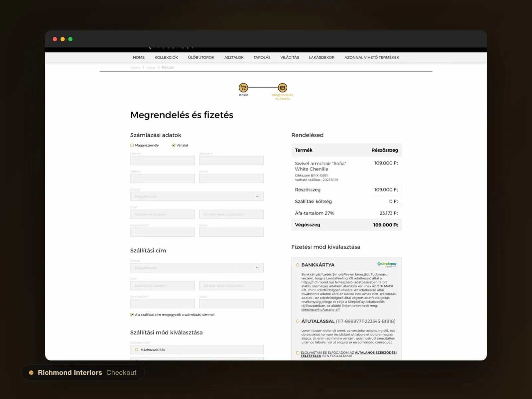Accept the Általános Szerződési Feltételek checkbox
Screen dimensions: 532x399
(x=298, y=353)
